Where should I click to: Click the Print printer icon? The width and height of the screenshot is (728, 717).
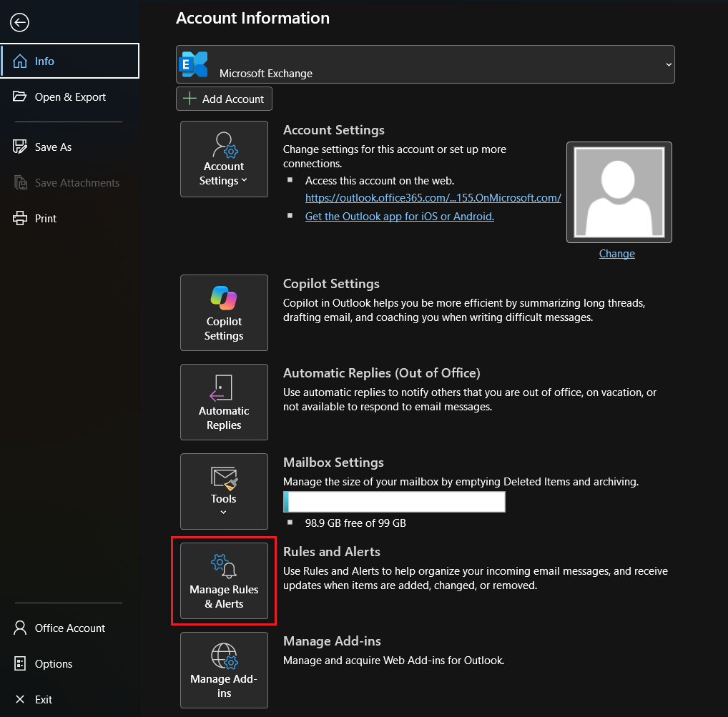pyautogui.click(x=19, y=218)
